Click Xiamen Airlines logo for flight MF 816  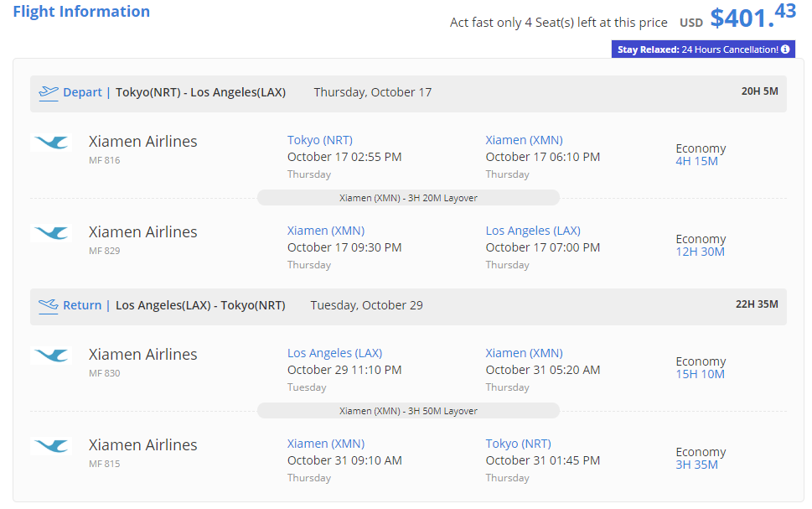[x=51, y=143]
